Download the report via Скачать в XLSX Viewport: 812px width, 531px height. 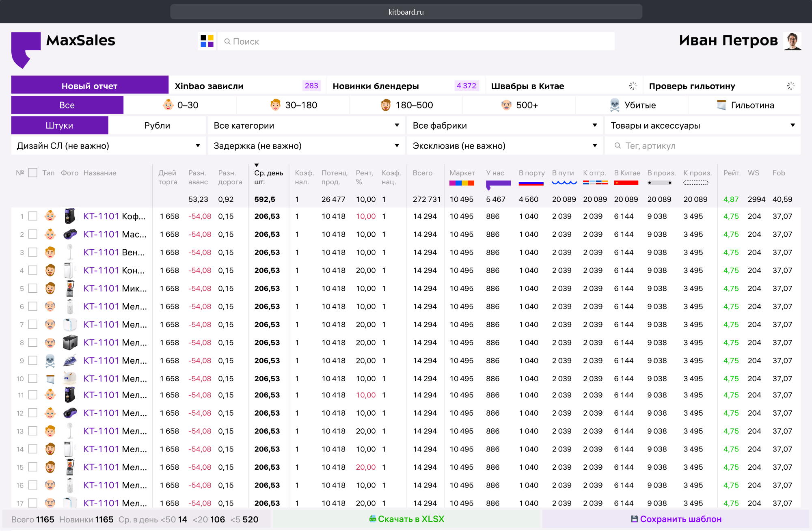pyautogui.click(x=407, y=519)
